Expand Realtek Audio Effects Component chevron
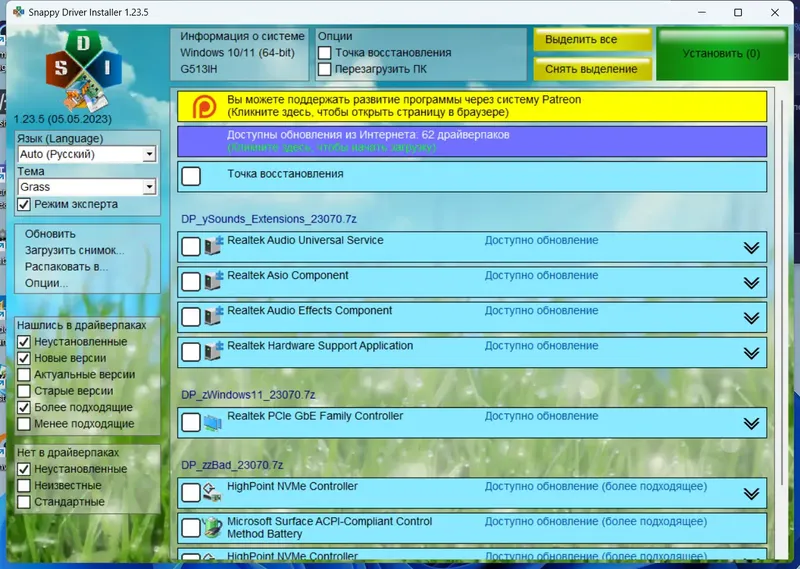800x569 pixels. [x=751, y=318]
